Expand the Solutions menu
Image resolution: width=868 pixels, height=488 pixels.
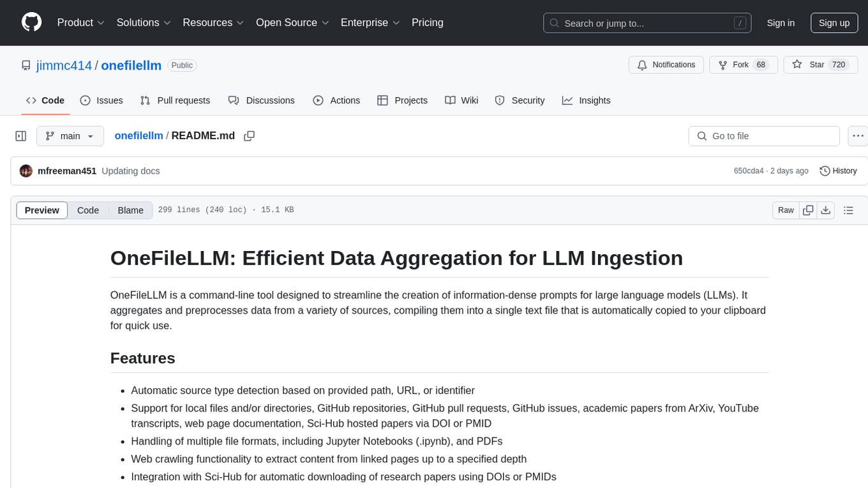coord(144,22)
